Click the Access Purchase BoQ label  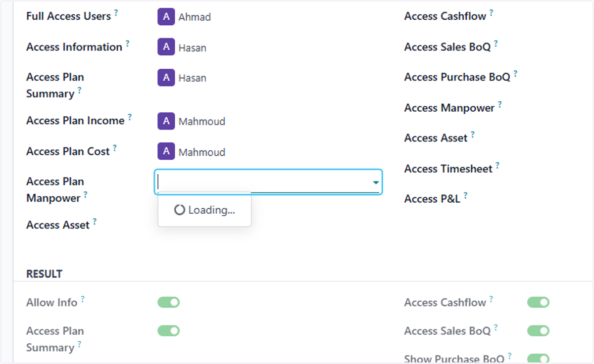[457, 77]
